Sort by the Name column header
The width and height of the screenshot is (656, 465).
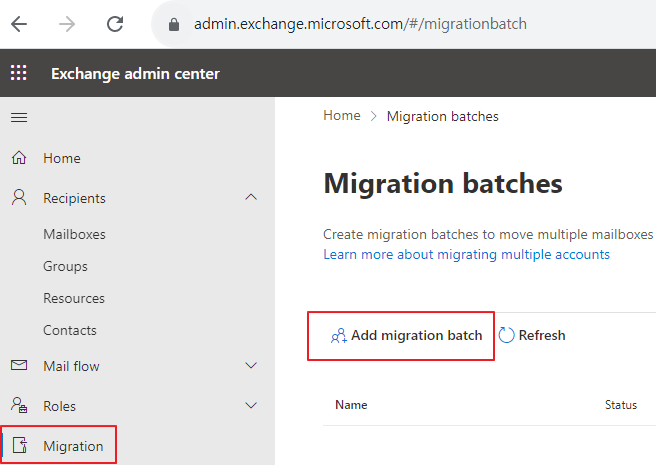click(351, 405)
